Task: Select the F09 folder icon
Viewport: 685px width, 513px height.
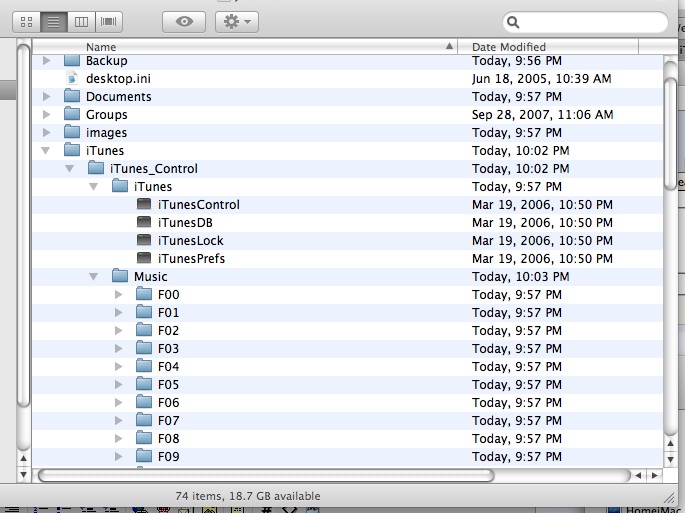Action: pos(144,455)
